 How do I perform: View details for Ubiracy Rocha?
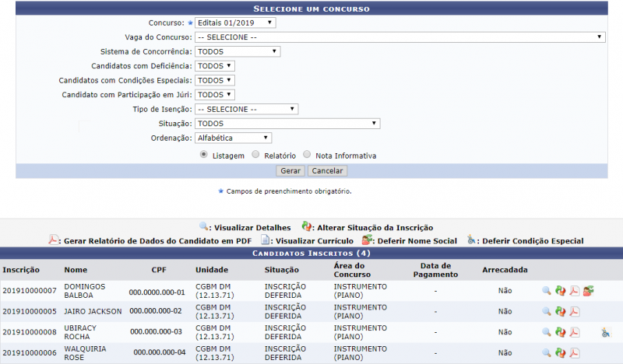547,332
